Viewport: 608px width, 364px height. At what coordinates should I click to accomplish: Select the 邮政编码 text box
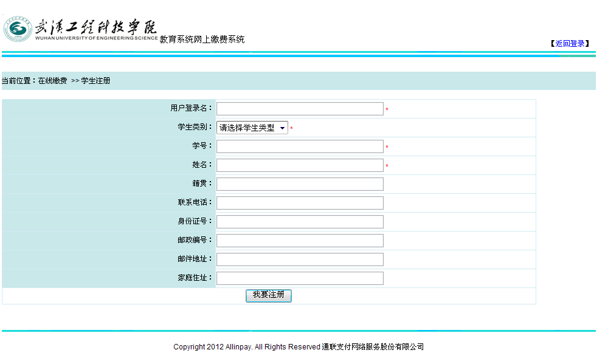pyautogui.click(x=300, y=241)
